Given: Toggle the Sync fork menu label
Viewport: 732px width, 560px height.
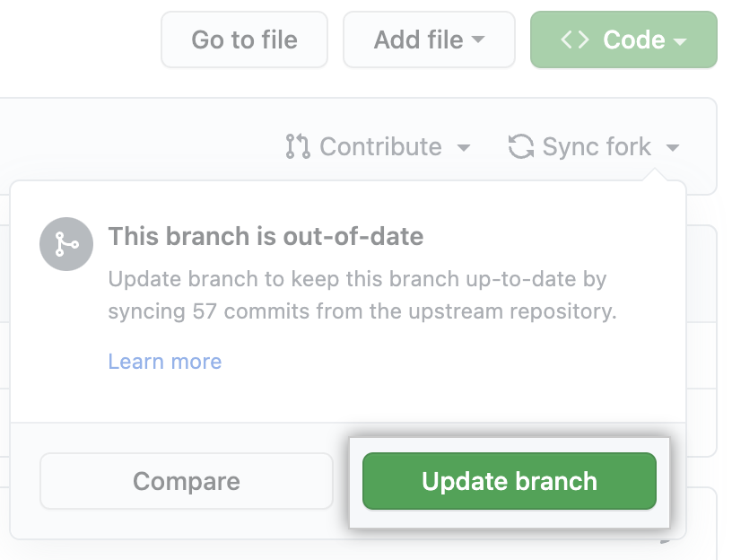Looking at the screenshot, I should click(x=597, y=146).
